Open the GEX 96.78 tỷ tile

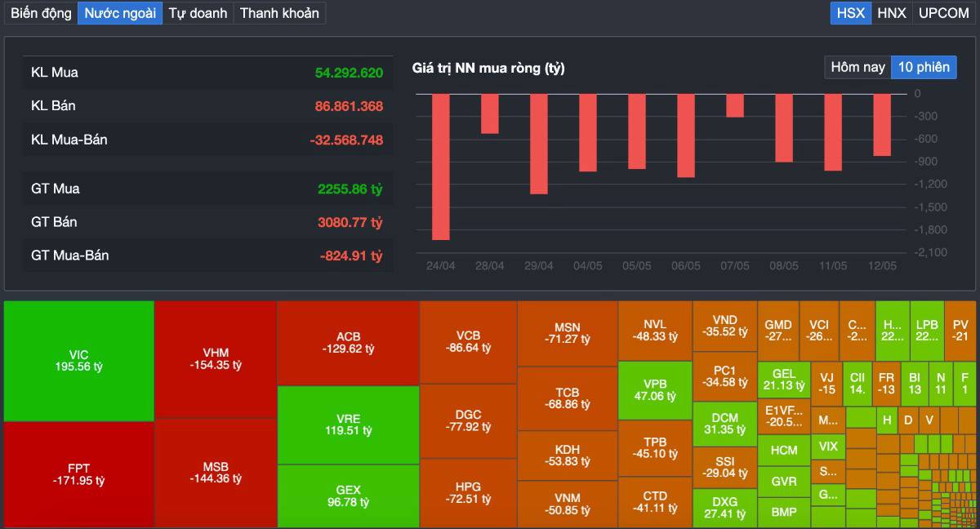349,496
